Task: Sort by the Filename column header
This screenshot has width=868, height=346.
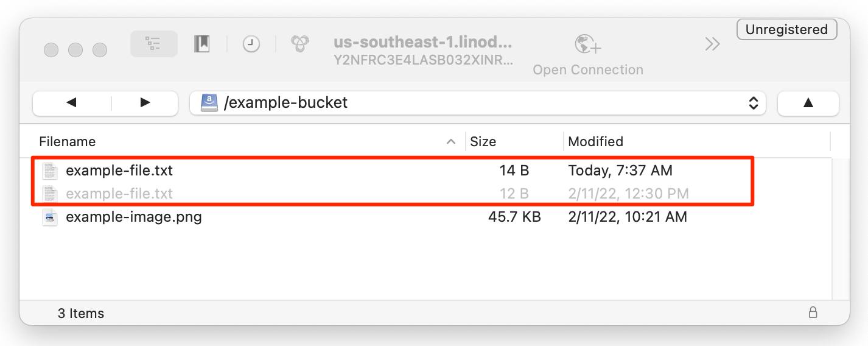Action: 68,142
